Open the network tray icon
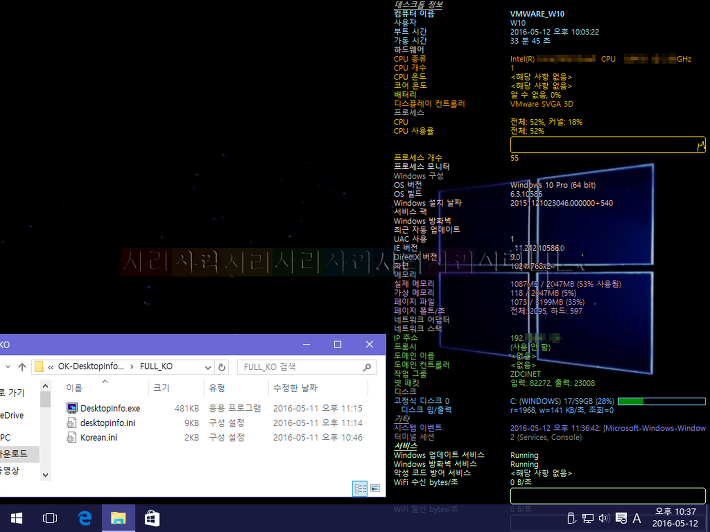Screen dimensions: 710x532 588,518
